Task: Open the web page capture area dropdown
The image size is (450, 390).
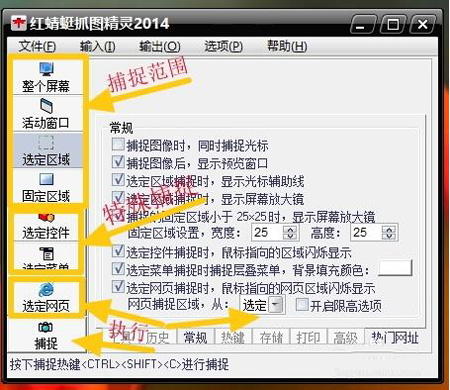Action: click(x=276, y=305)
